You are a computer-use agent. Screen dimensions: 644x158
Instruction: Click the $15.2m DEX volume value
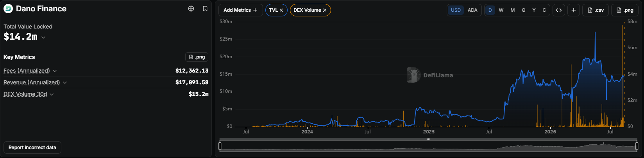[x=199, y=94]
